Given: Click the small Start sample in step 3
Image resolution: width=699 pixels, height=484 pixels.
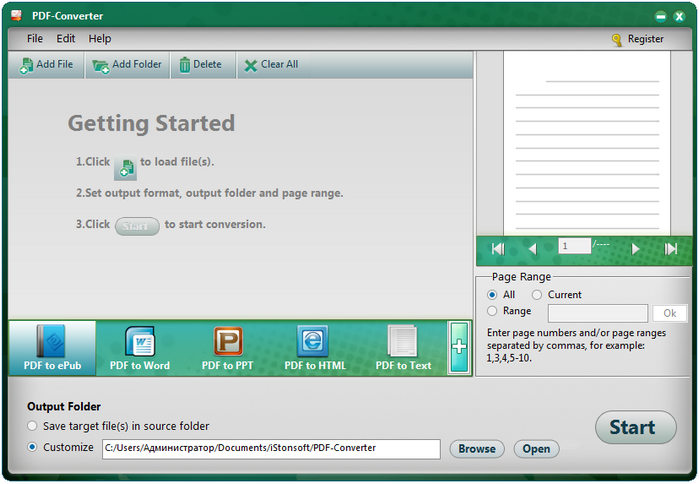Looking at the screenshot, I should [x=137, y=226].
